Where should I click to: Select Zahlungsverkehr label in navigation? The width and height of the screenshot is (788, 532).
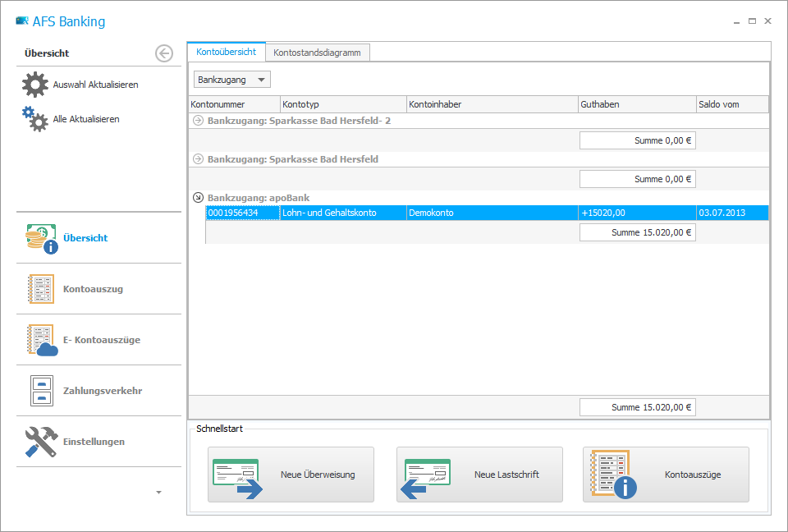(x=103, y=391)
